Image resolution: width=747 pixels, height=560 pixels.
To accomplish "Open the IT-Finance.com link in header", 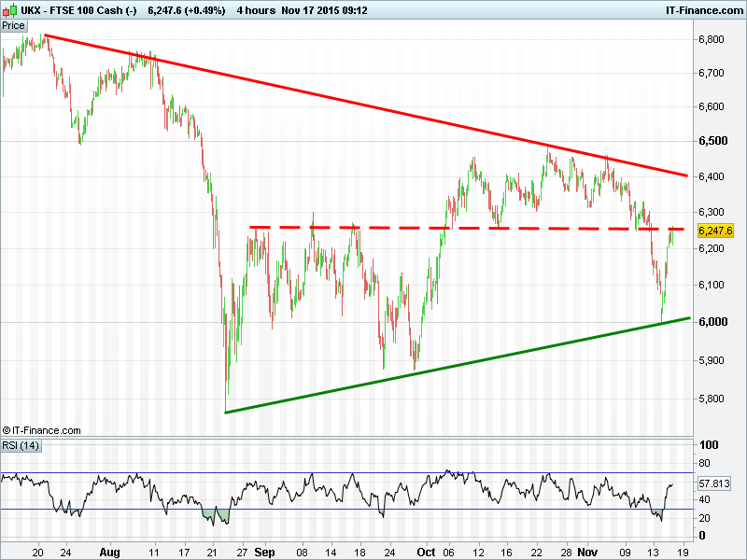I will (x=704, y=10).
